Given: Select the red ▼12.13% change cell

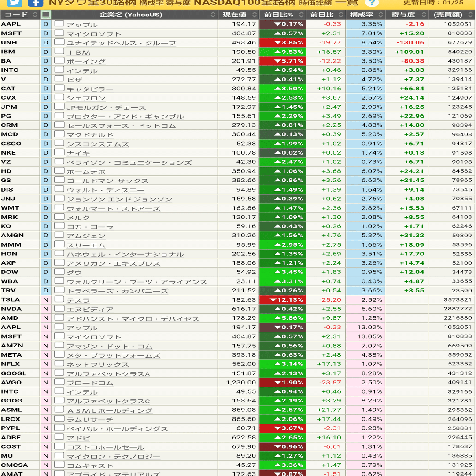Looking at the screenshot, I should pyautogui.click(x=282, y=299).
